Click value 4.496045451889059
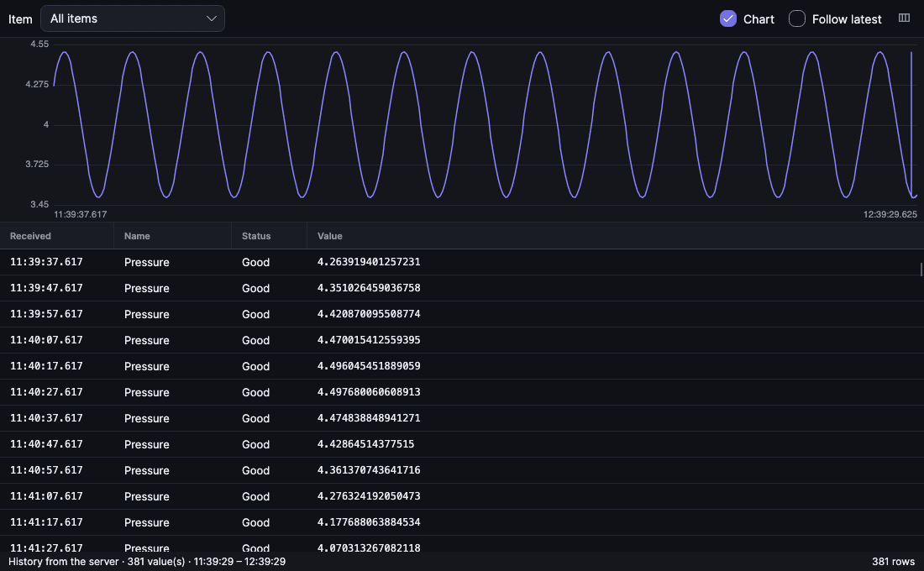Screen dimensions: 924x571 coord(369,365)
